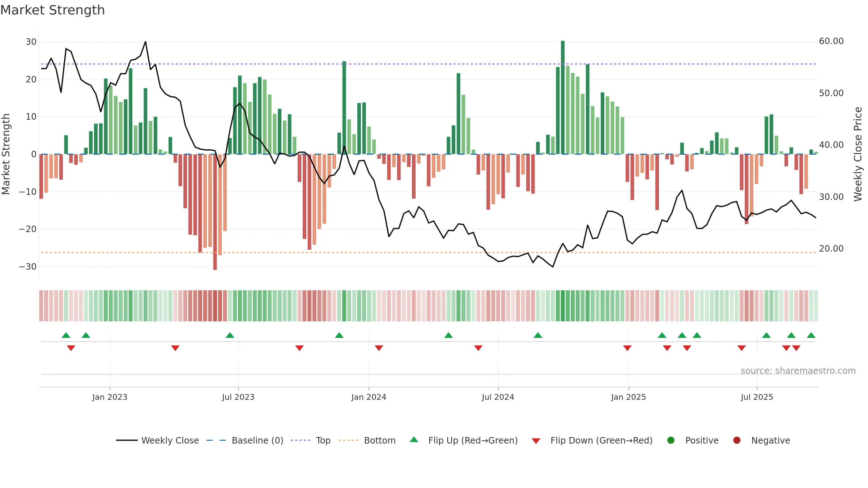The width and height of the screenshot is (868, 488).
Task: Toggle the Negative legend entry
Action: coord(761,440)
